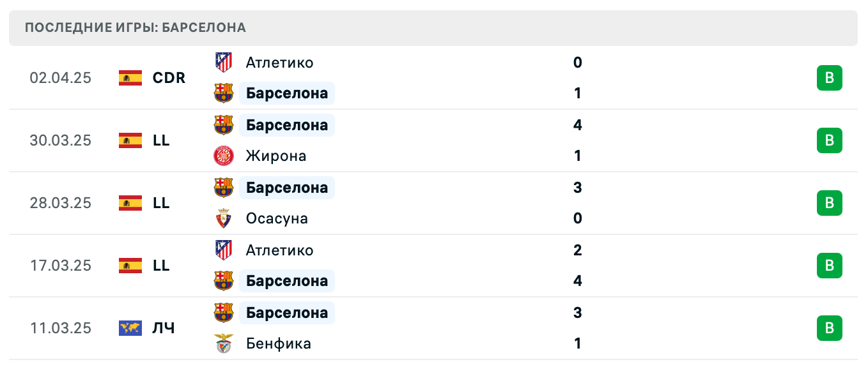Viewport: 868px width, 369px height.
Task: Click the Girona club crest
Action: (x=224, y=156)
